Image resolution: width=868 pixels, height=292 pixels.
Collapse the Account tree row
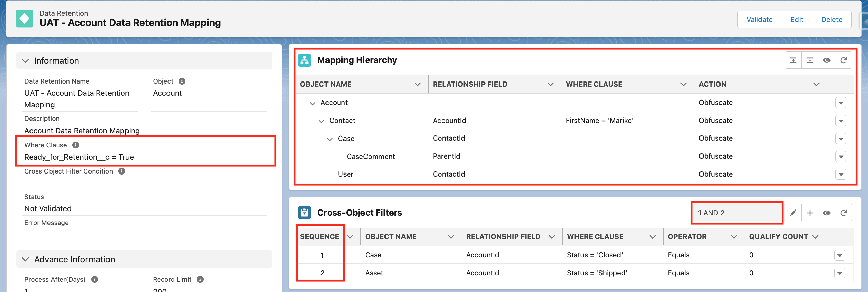pos(312,103)
